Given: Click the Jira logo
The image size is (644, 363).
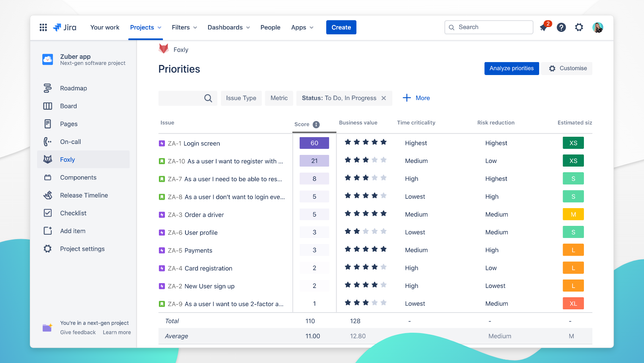Looking at the screenshot, I should click(x=65, y=28).
